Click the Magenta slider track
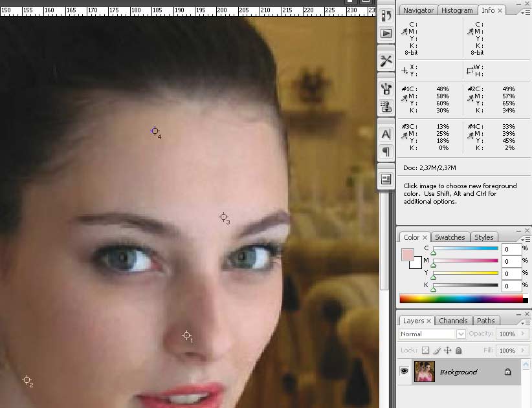This screenshot has height=408, width=532. tap(465, 261)
